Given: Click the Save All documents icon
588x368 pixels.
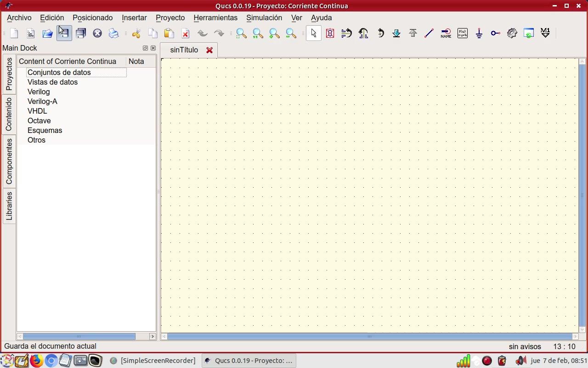Looking at the screenshot, I should tap(81, 33).
